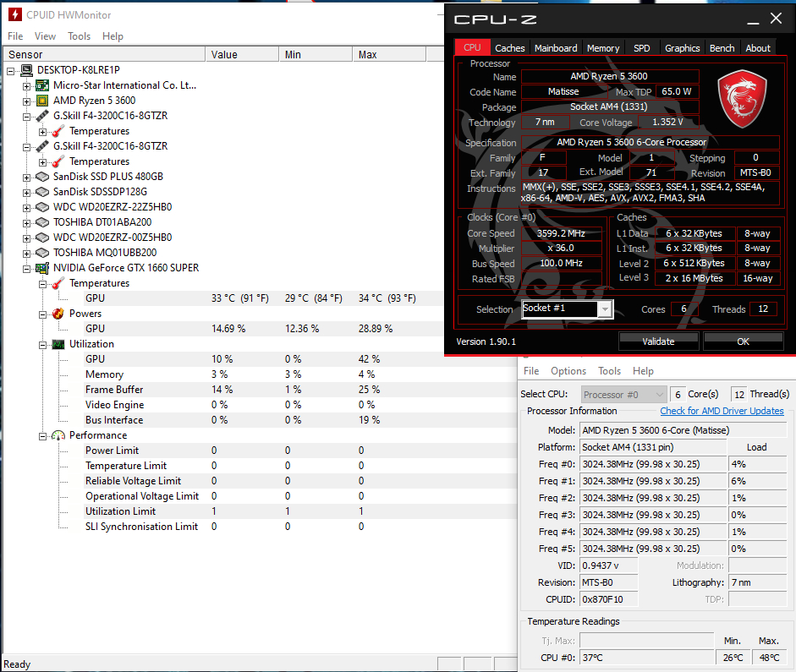This screenshot has width=796, height=672.
Task: Click the DESKTOP-K8LRE1P computer icon
Action: [26, 70]
